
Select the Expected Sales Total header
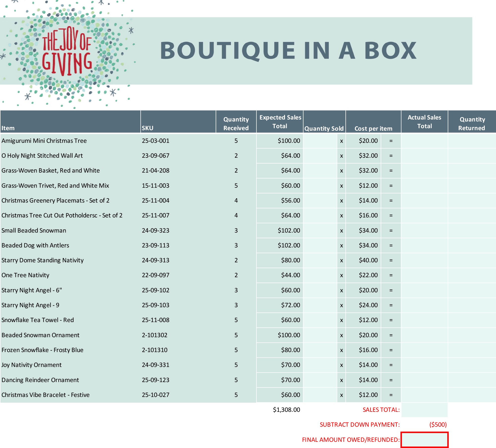coord(280,121)
